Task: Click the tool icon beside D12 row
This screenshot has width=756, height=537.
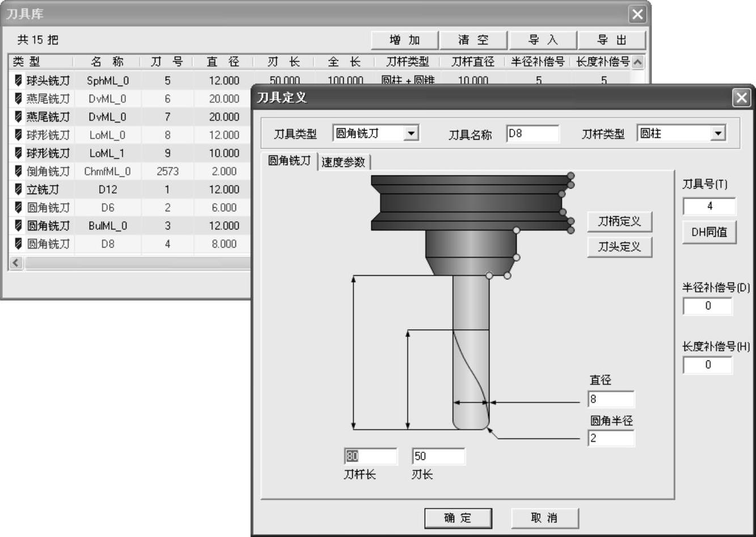Action: [19, 190]
